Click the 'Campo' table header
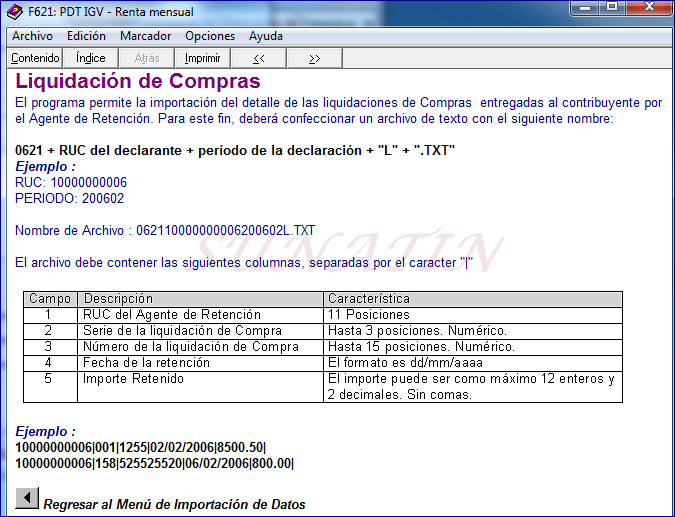The width and height of the screenshot is (675, 517). 50,299
